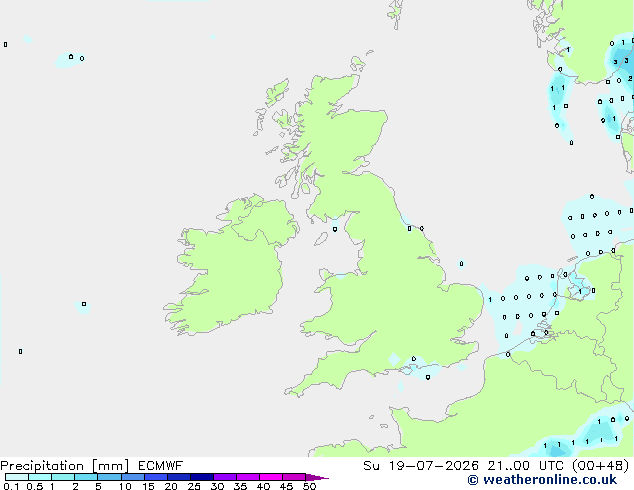Click the '5' legend scale value
This screenshot has height=490, width=634.
pyautogui.click(x=98, y=486)
